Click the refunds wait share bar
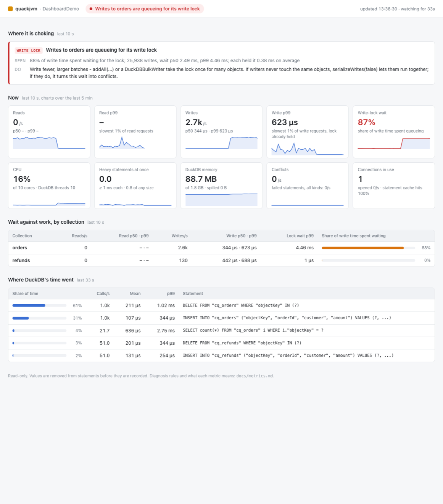 click(x=368, y=260)
